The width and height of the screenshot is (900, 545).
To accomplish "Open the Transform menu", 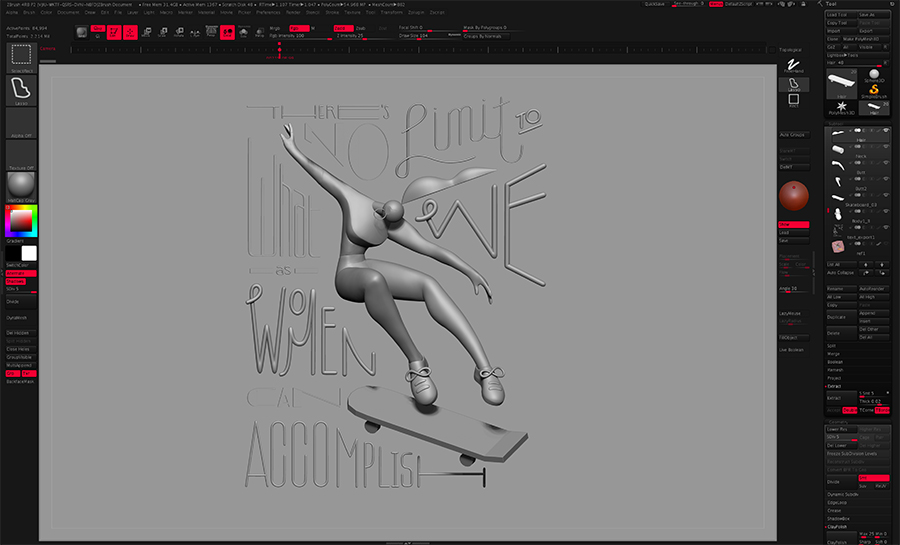I will coord(391,12).
